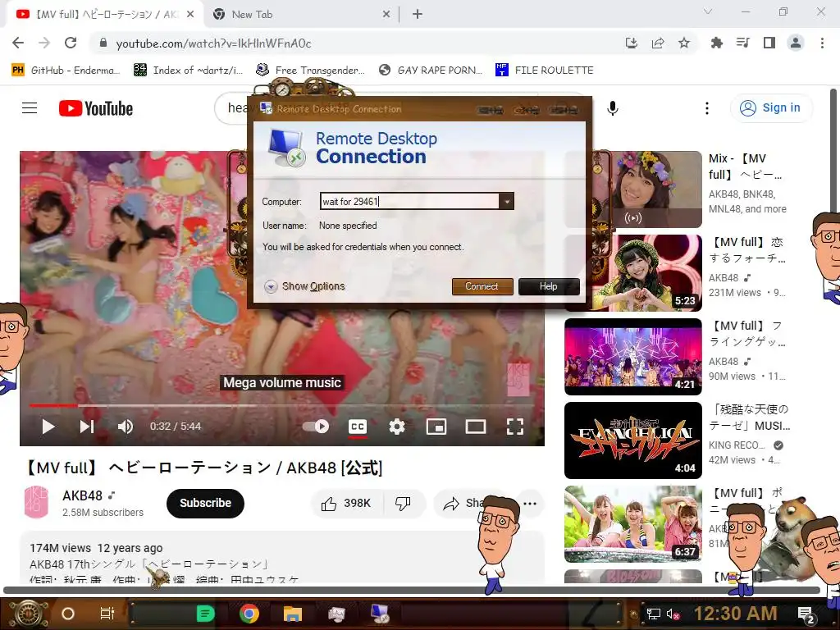Expand Show Options in Remote Desktop

[x=304, y=286]
